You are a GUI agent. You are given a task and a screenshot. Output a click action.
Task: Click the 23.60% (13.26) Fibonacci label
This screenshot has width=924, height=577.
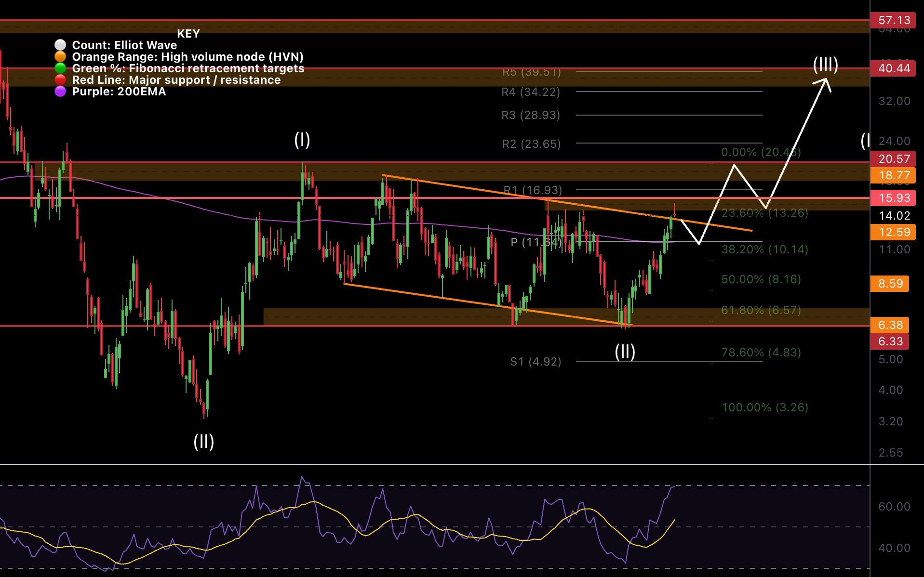tap(765, 213)
